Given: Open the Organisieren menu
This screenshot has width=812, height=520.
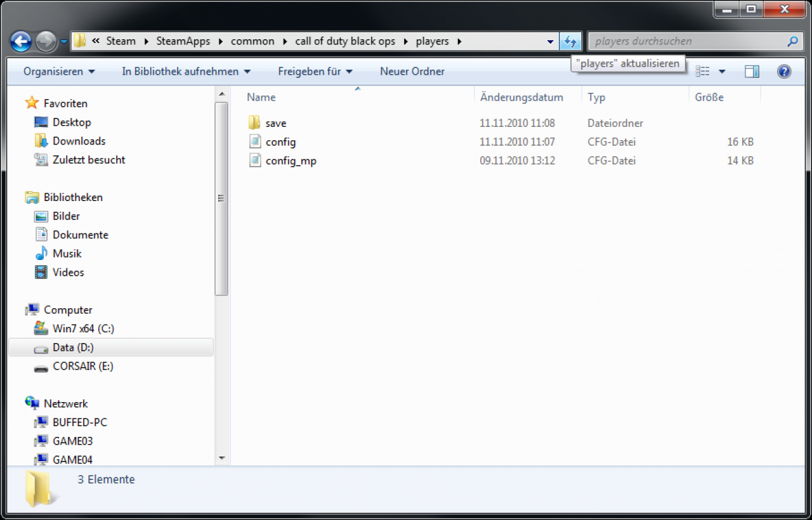Looking at the screenshot, I should [x=59, y=72].
